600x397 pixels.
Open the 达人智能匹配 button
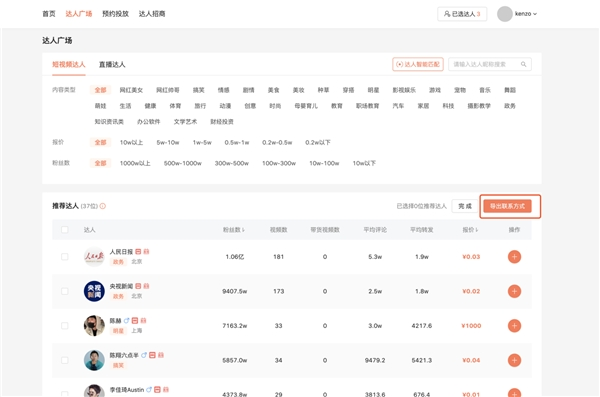(x=418, y=64)
